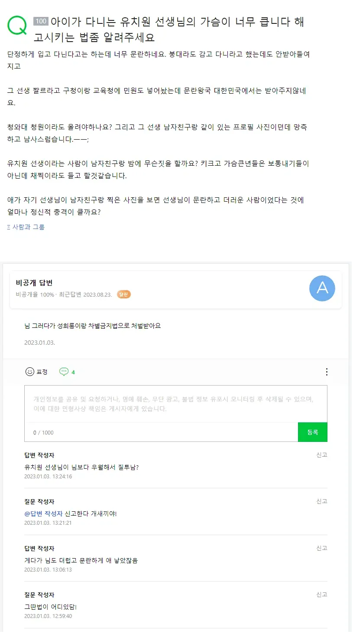The width and height of the screenshot is (353, 644).
Task: Report the comment posted at 13:21:21
Action: point(322,501)
